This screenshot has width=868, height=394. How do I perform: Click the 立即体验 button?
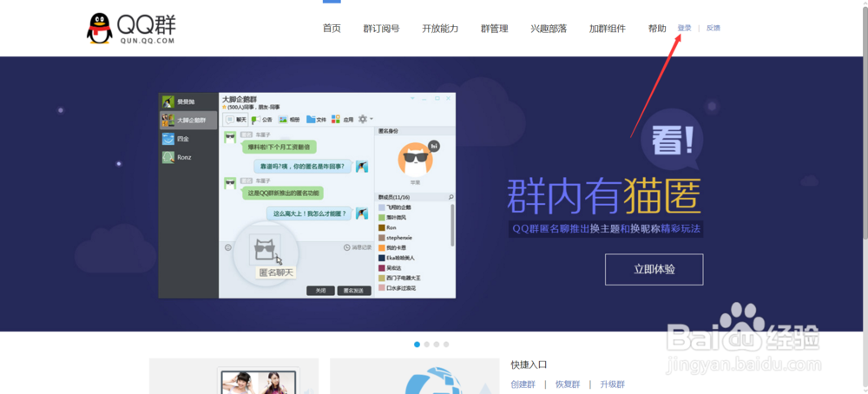click(x=654, y=270)
